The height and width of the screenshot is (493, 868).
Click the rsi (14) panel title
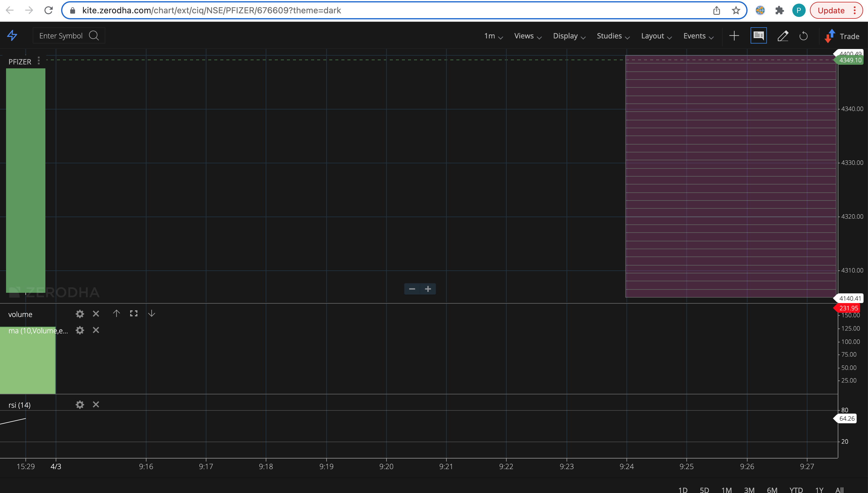coord(19,405)
